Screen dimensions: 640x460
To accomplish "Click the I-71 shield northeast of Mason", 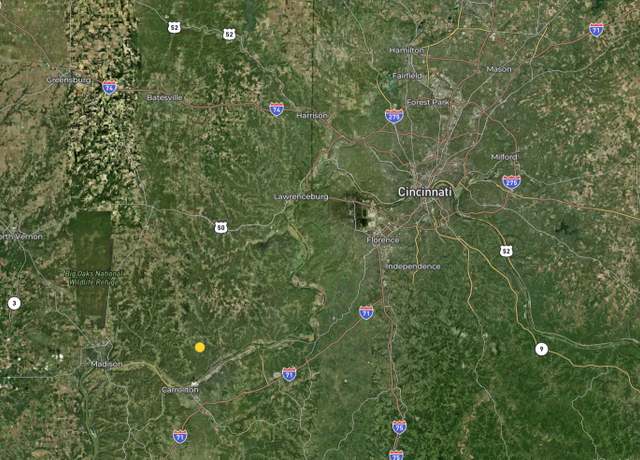I will pos(596,30).
